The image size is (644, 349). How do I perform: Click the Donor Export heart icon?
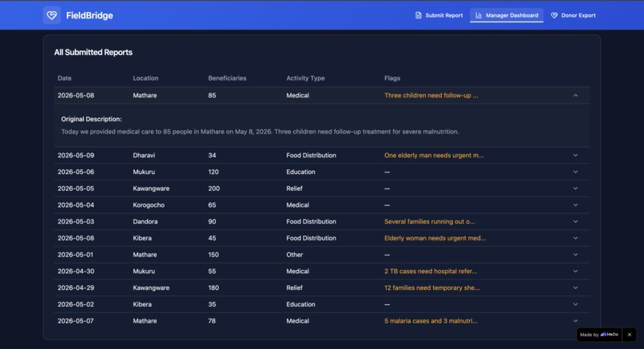[554, 15]
